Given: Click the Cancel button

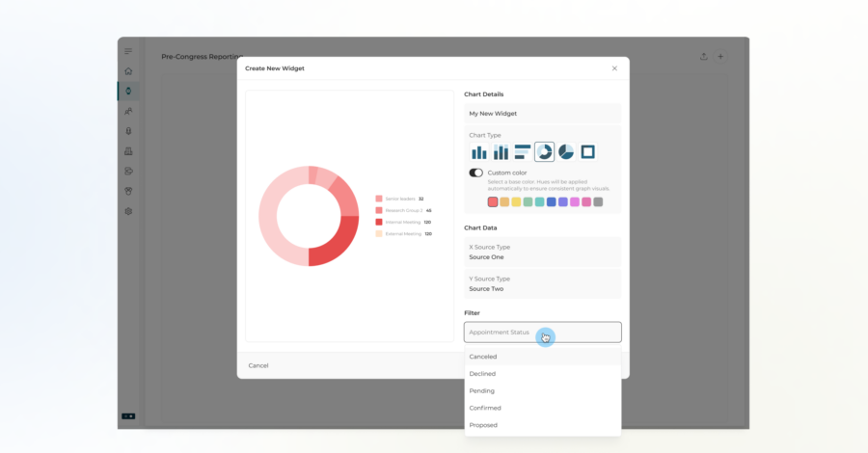Looking at the screenshot, I should (258, 365).
